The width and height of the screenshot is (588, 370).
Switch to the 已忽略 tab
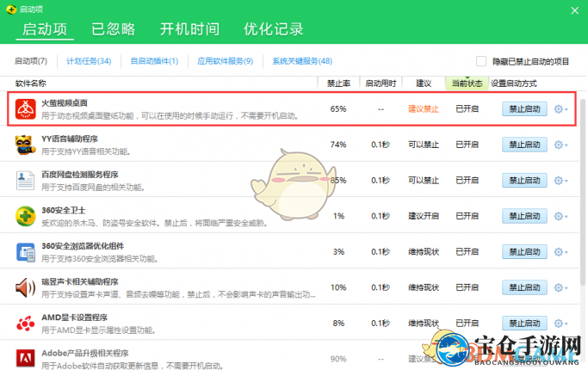tap(114, 29)
